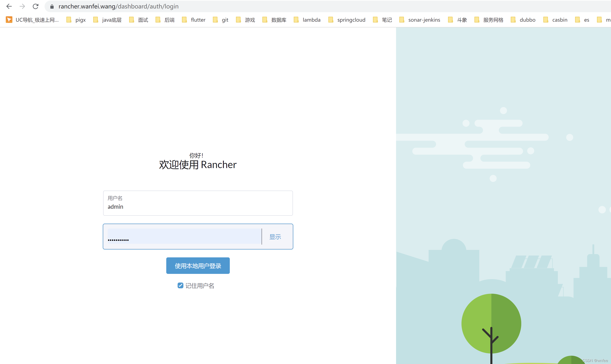611x364 pixels.
Task: Open the lambda bookmark folder
Action: (307, 20)
